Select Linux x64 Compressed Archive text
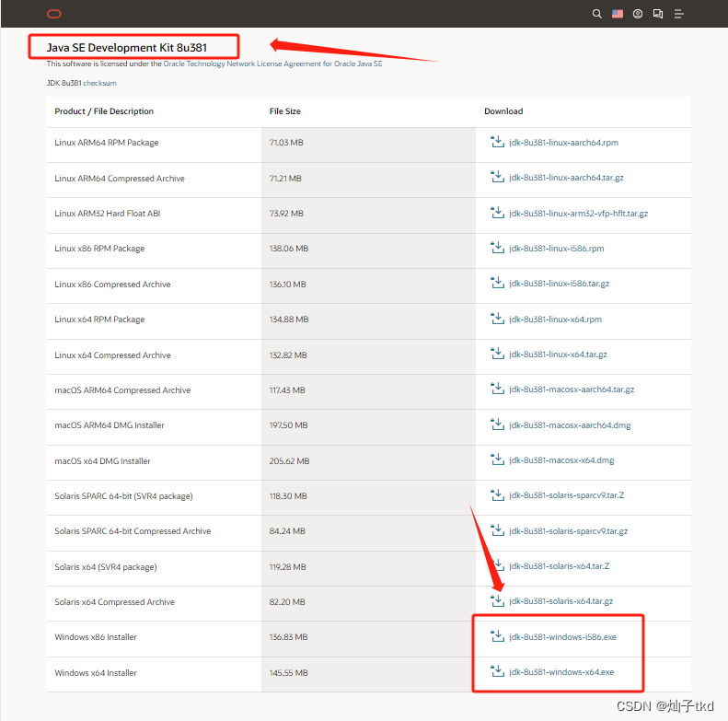The width and height of the screenshot is (728, 721). pos(112,355)
